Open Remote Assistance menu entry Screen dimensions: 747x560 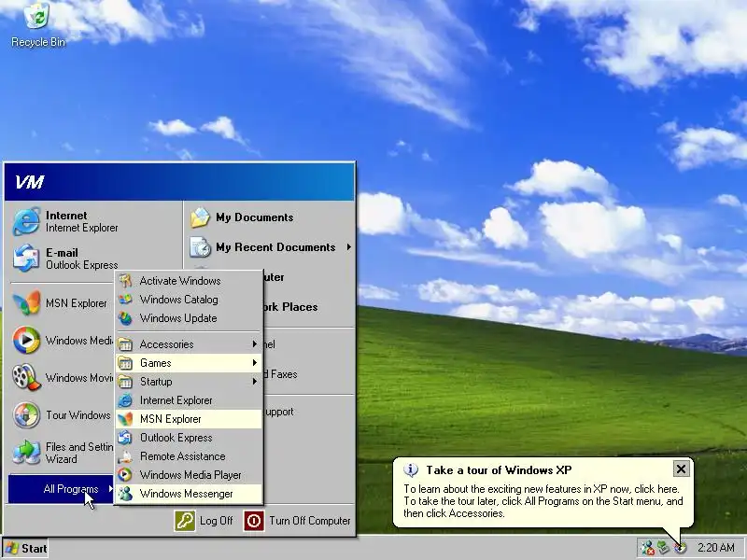(189, 456)
